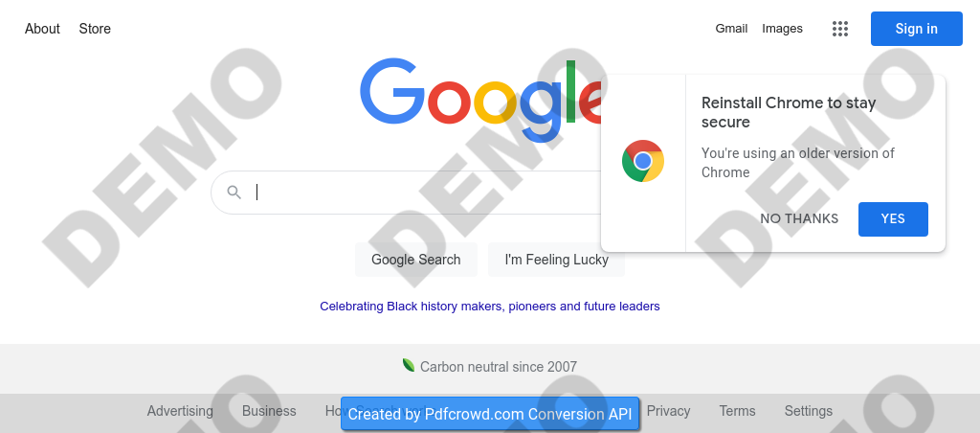Click the I'm Feeling Lucky button

(x=556, y=260)
